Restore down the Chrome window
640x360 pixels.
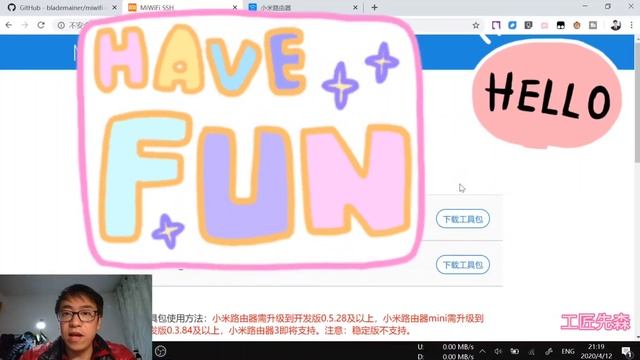pos(608,7)
